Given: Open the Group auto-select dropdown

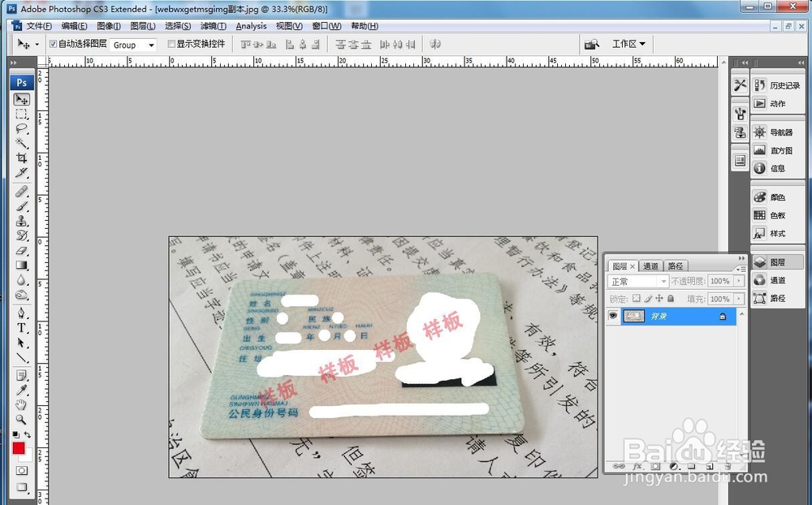Looking at the screenshot, I should (134, 45).
